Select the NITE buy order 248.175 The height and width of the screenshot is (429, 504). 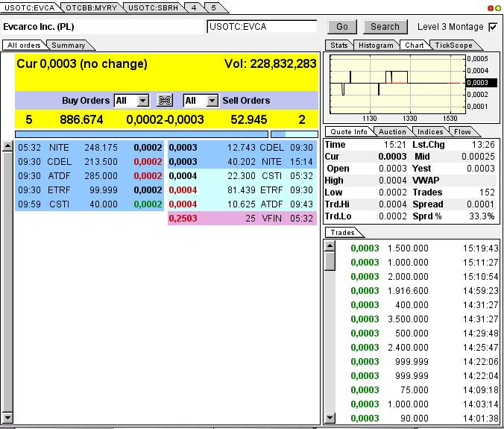pos(89,148)
